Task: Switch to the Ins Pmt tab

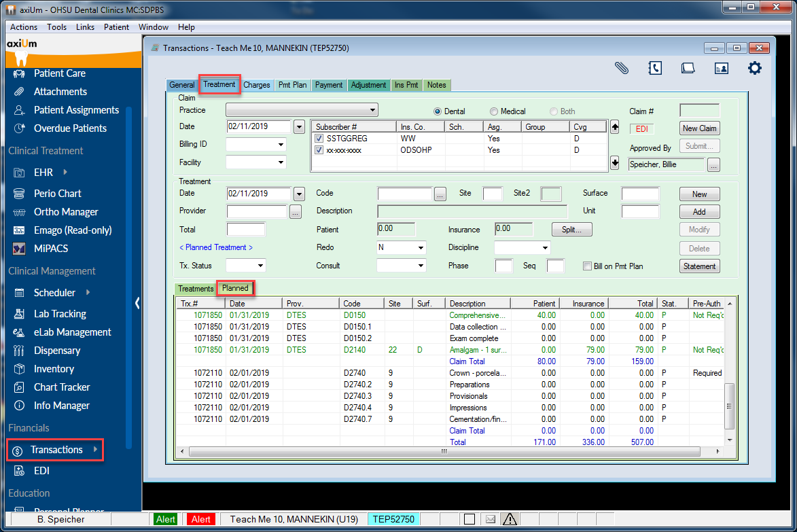Action: [406, 86]
